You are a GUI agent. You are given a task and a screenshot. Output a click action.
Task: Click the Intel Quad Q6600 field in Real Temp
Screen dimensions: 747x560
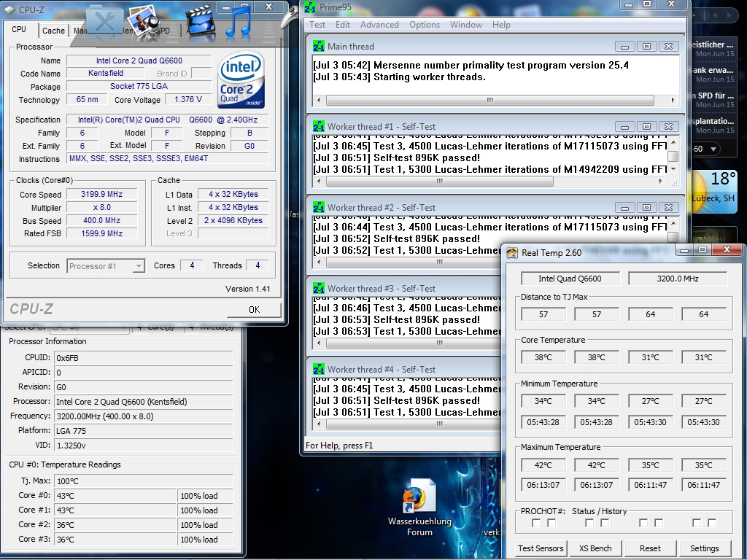570,279
